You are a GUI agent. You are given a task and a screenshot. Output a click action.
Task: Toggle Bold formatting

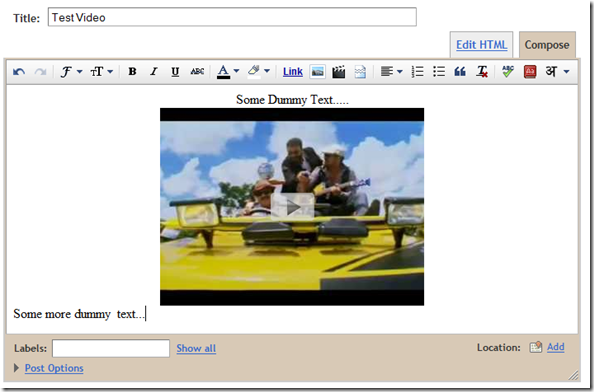(x=132, y=71)
